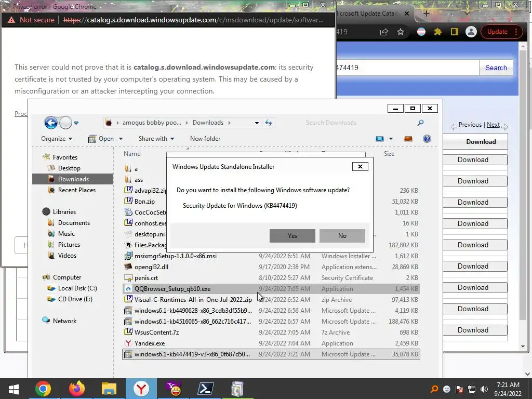The height and width of the screenshot is (399, 532).
Task: Close the Microsoft Update Catalog tab
Action: [x=407, y=14]
